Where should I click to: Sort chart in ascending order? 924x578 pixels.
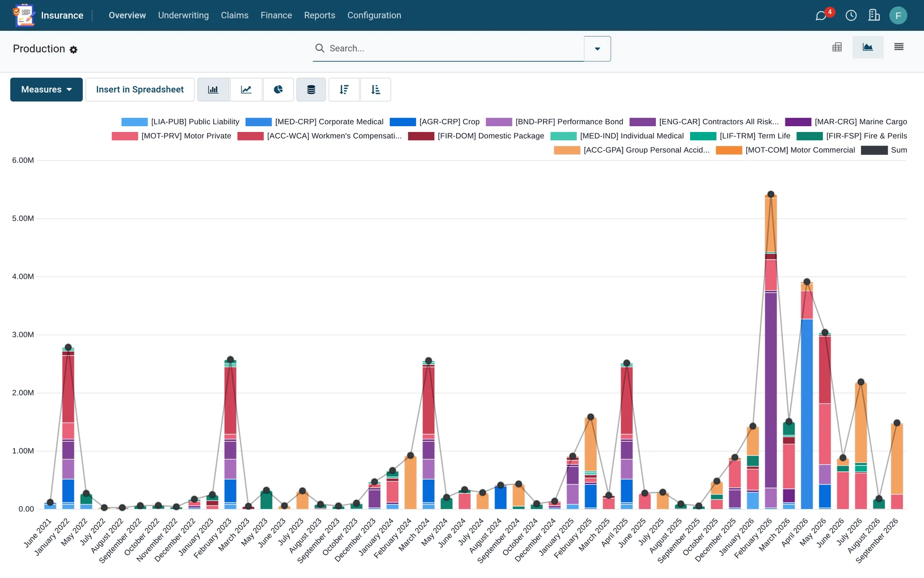coord(375,90)
